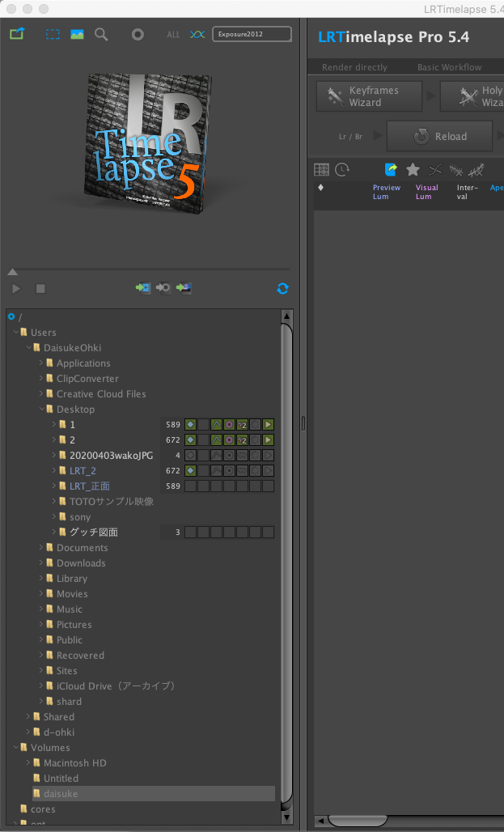Click the blue page with arrow icon
Viewport: 504px width, 832px height.
pyautogui.click(x=391, y=170)
